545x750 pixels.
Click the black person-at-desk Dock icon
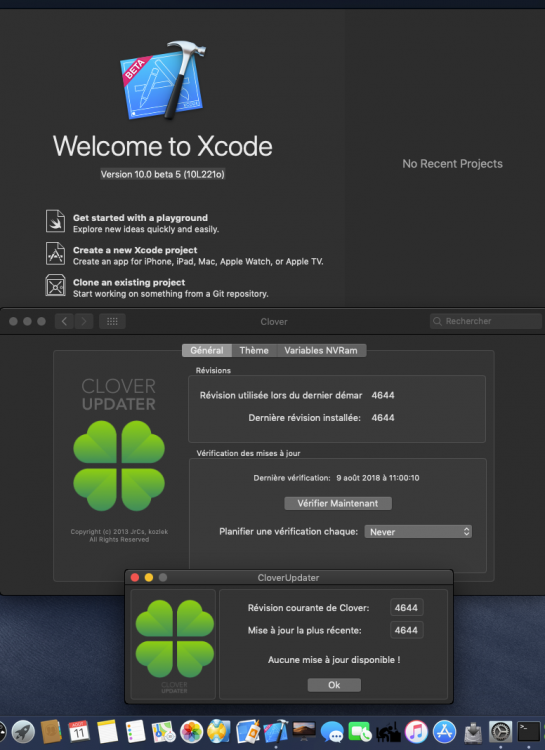coord(388,732)
